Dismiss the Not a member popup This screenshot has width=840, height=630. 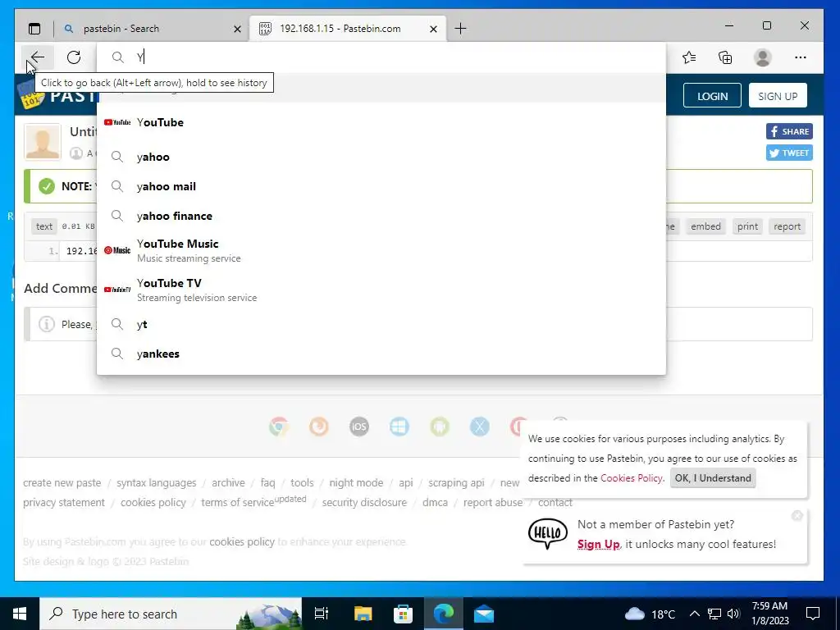point(797,515)
